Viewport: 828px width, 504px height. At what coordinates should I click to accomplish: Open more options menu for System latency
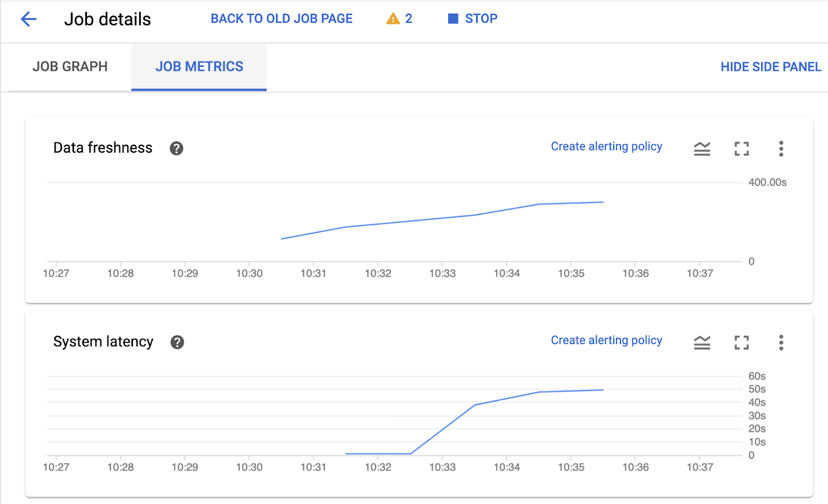[781, 342]
